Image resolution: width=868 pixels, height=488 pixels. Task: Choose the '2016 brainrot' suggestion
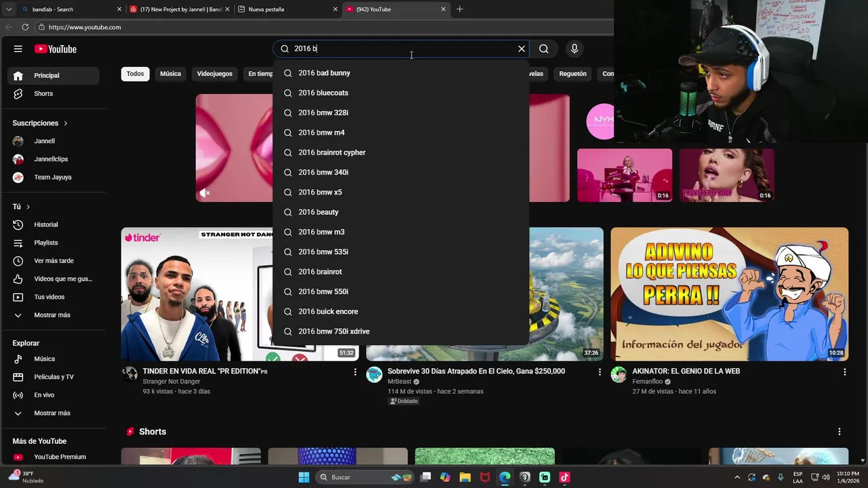401,272
